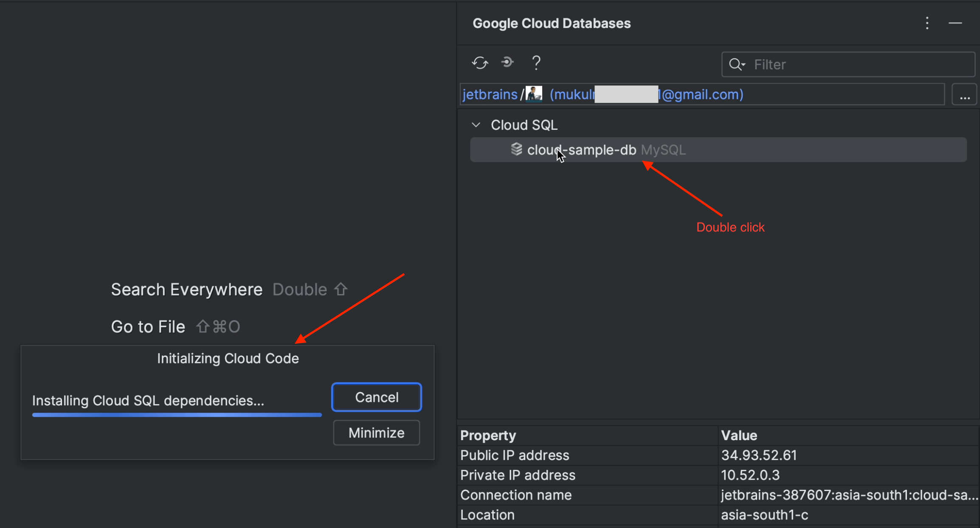
Task: Click the account avatar thumbnail
Action: (534, 94)
